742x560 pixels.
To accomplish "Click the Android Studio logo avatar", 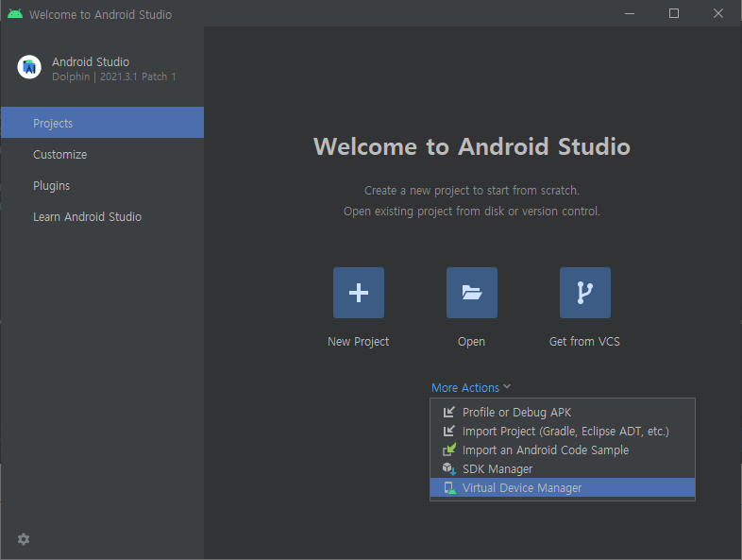I will click(29, 67).
